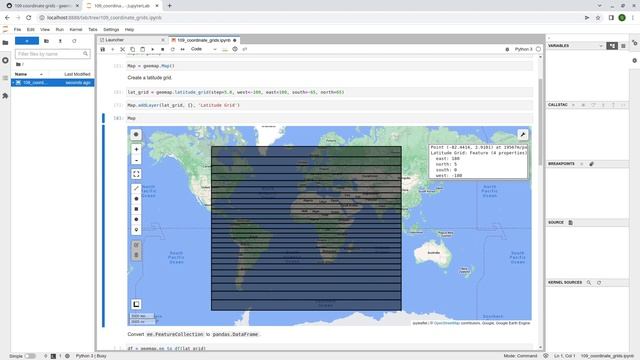Open the View menu

[x=45, y=29]
